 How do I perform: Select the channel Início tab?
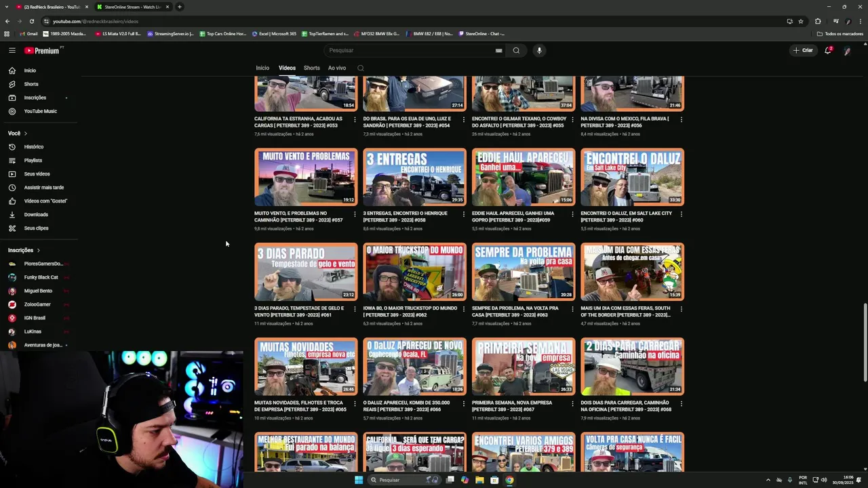(262, 68)
